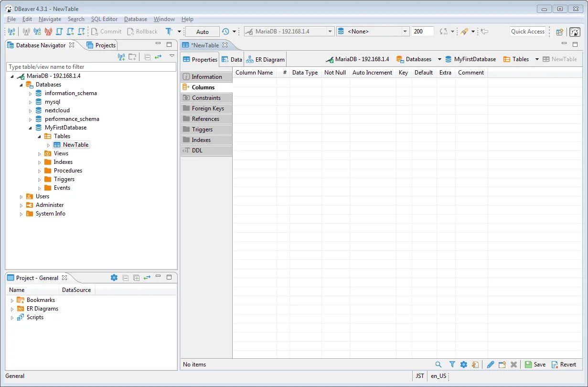Open dropdown arrow next to Databases breadcrumb
This screenshot has width=588, height=387.
(x=439, y=60)
